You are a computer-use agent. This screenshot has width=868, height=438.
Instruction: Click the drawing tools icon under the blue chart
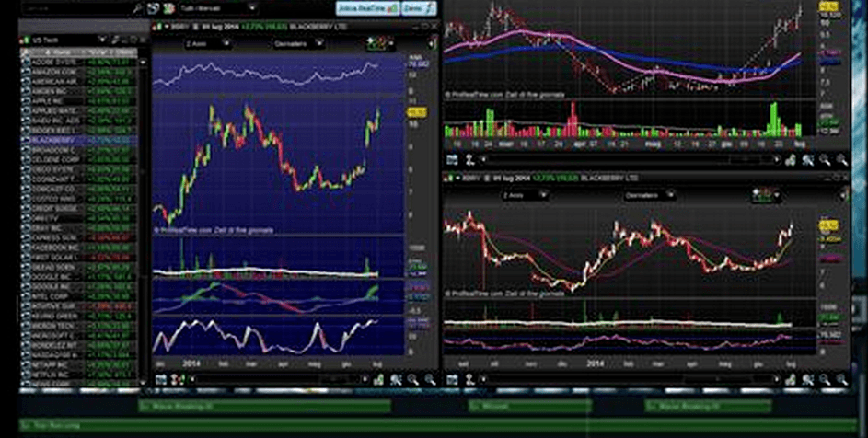coord(179,379)
